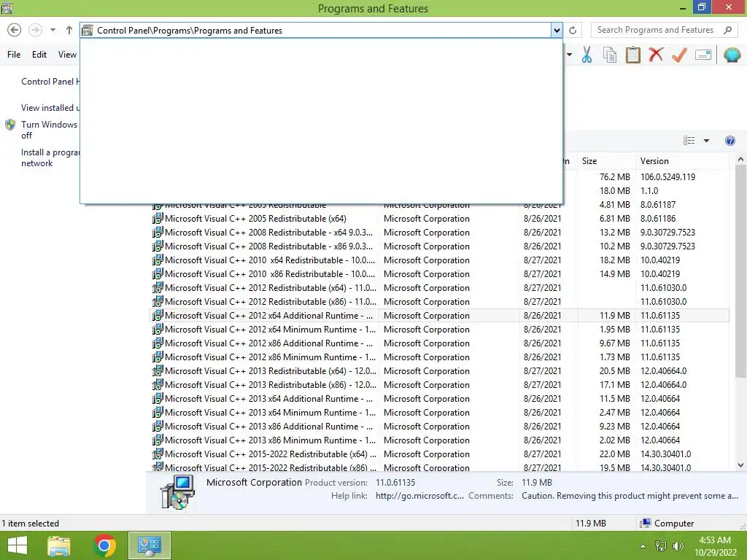
Task: Click the address bar path text
Action: pyautogui.click(x=190, y=31)
